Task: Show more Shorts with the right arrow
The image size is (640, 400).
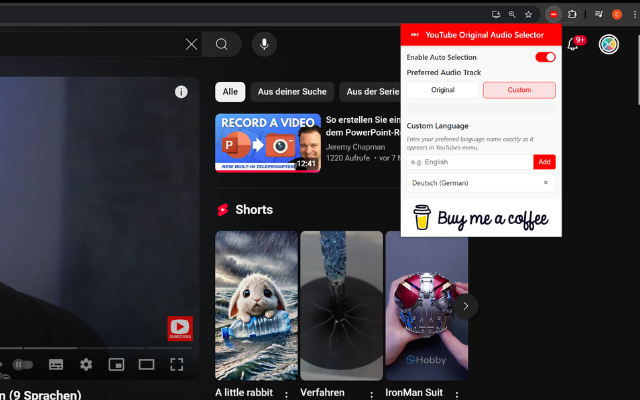Action: coord(466,306)
